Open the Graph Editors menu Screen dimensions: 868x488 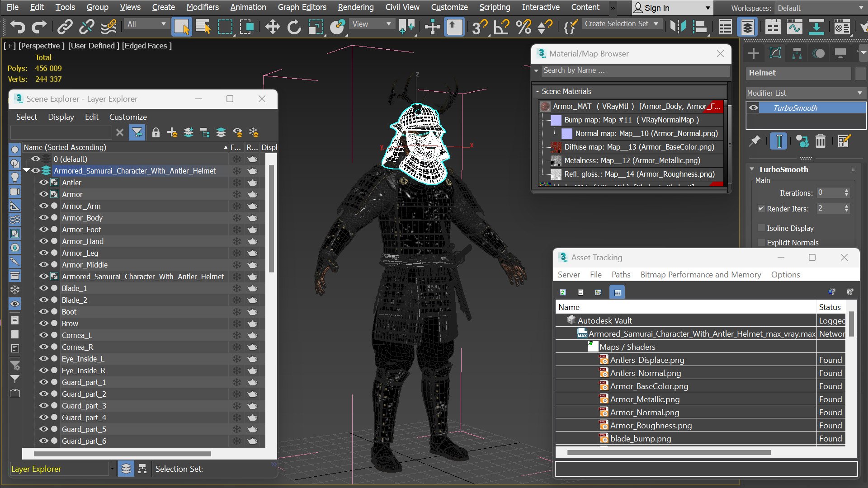302,7
